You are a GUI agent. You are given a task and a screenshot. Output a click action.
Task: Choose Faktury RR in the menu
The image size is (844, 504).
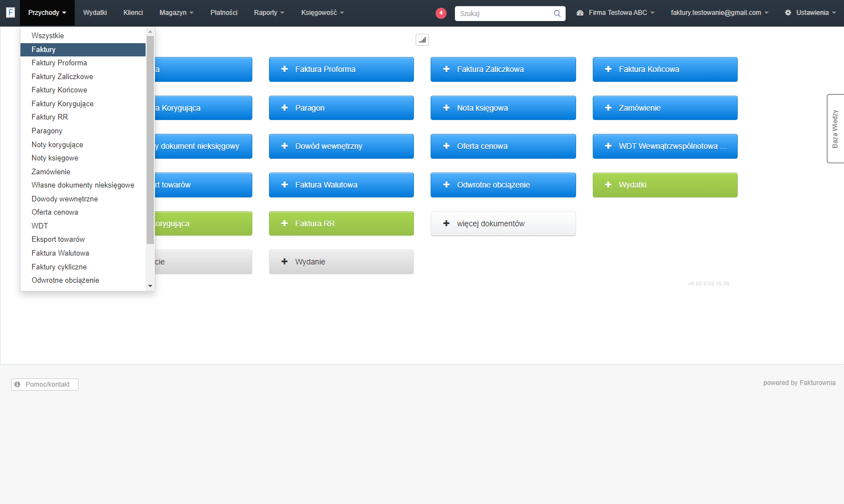click(83, 117)
